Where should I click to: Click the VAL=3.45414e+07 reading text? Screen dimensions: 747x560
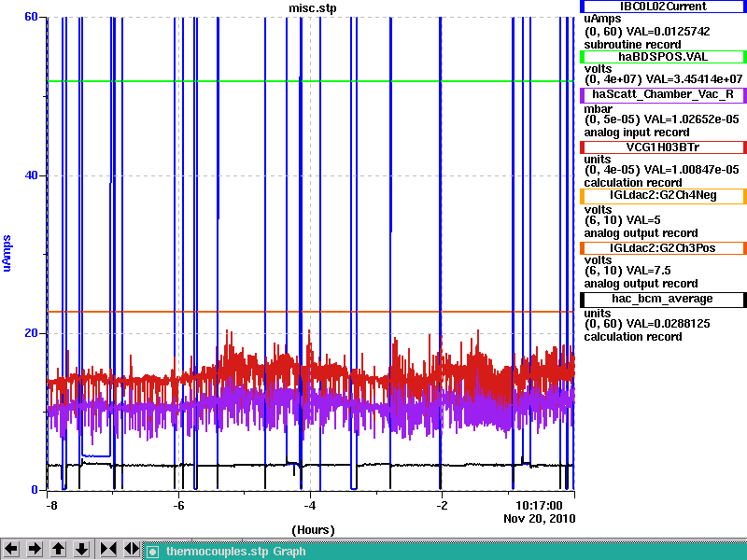pos(694,79)
